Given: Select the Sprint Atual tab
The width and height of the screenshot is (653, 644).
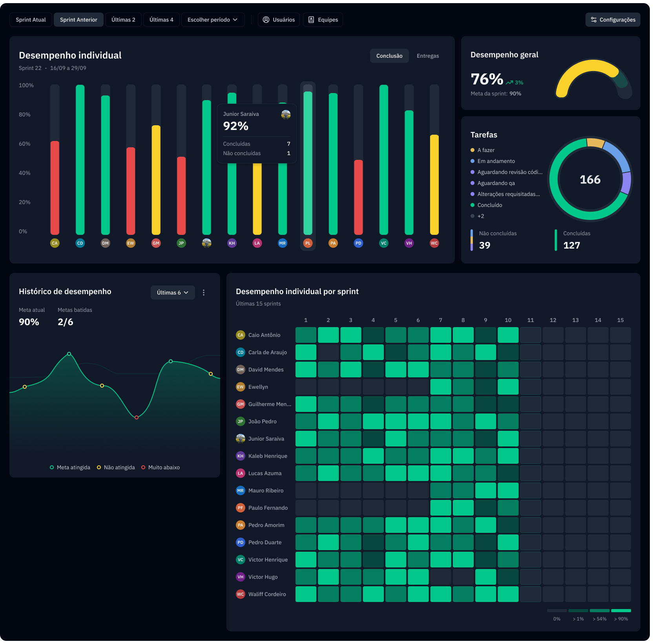Looking at the screenshot, I should [x=31, y=20].
